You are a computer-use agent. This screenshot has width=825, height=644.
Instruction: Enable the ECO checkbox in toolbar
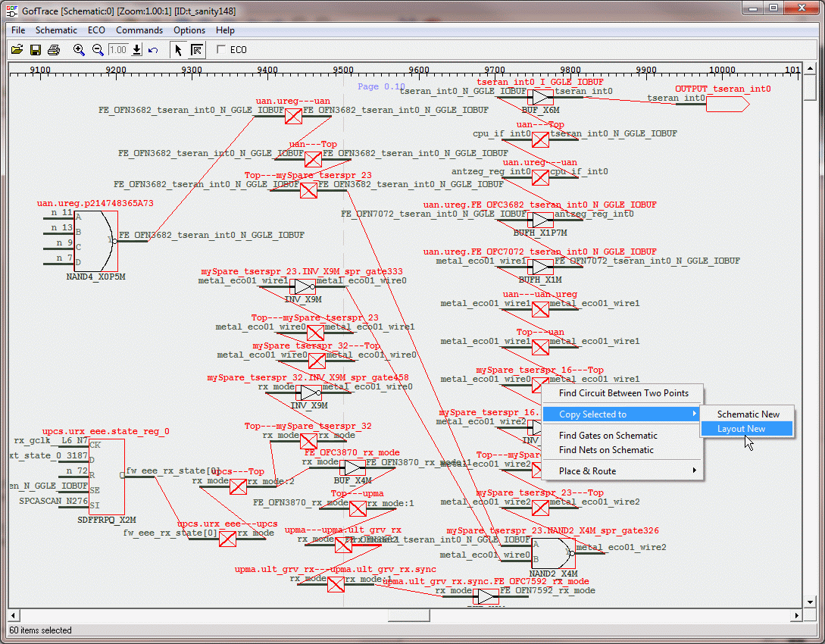[x=221, y=50]
